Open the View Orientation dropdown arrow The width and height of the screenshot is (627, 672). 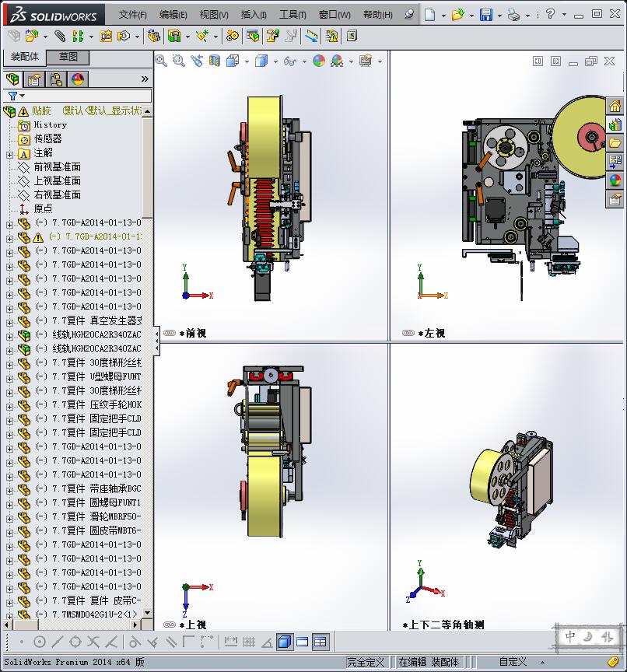247,61
